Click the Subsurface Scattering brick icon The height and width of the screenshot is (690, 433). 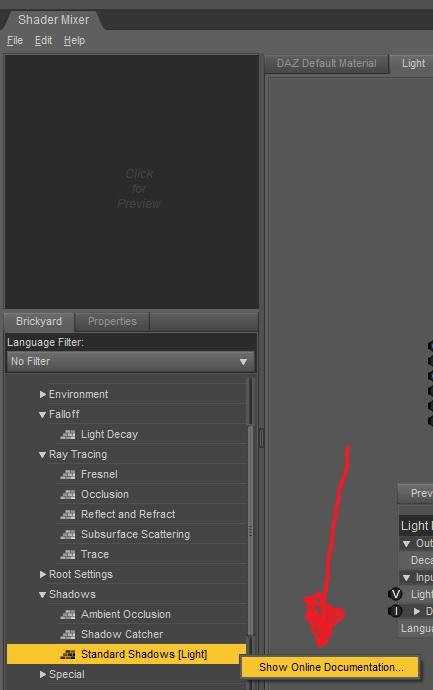68,534
